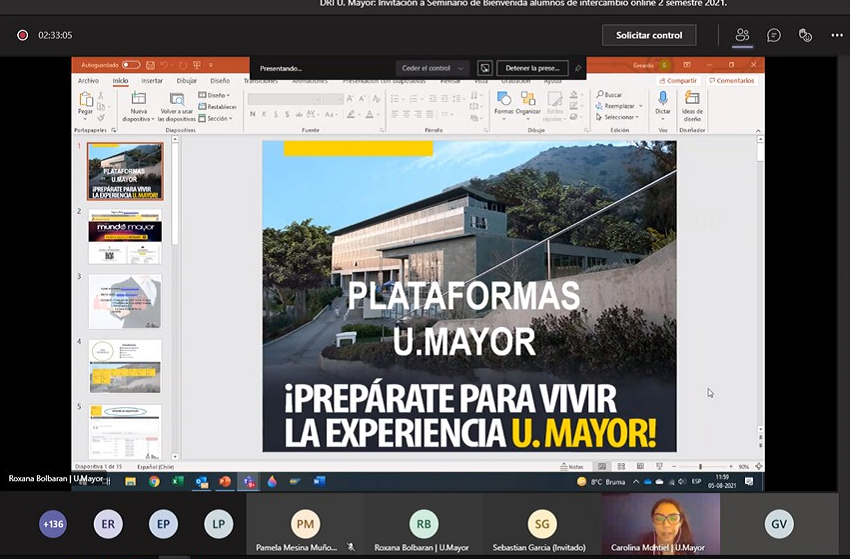Open the Reemplazar dropdown
The image size is (850, 560).
pos(619,106)
